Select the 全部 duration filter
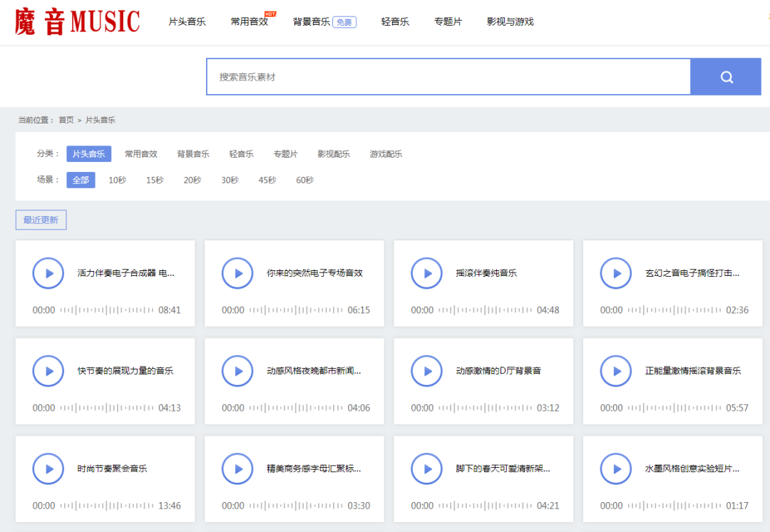770x532 pixels. click(x=81, y=180)
